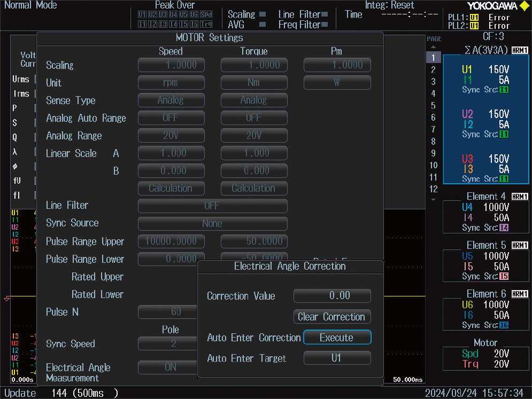Click the U5 peak over indicator
The image size is (532, 399).
pos(183,14)
